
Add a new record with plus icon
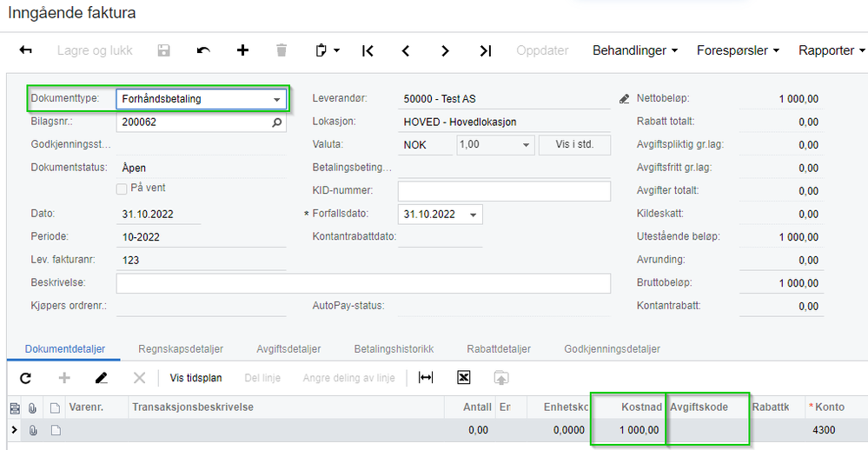[x=242, y=50]
